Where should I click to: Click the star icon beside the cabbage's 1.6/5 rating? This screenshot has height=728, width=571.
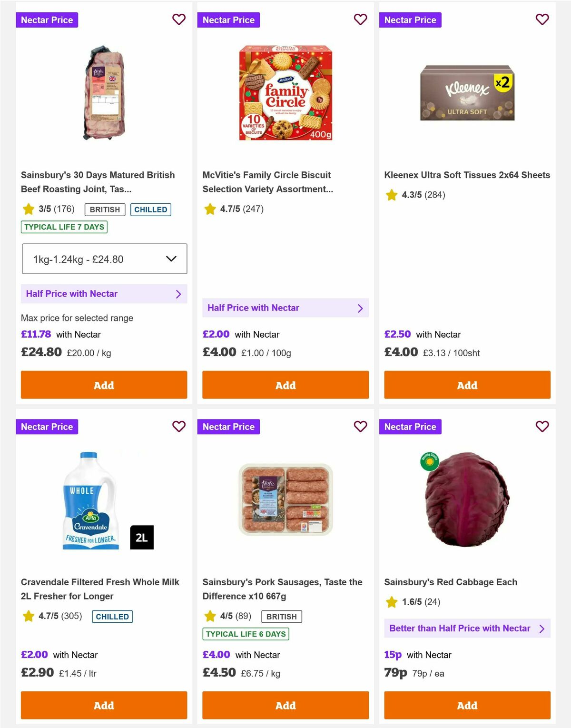(x=391, y=602)
